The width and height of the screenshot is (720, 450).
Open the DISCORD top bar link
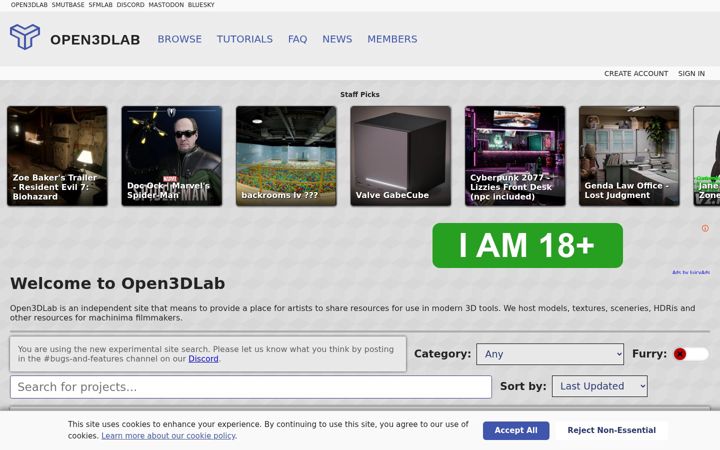pyautogui.click(x=130, y=5)
